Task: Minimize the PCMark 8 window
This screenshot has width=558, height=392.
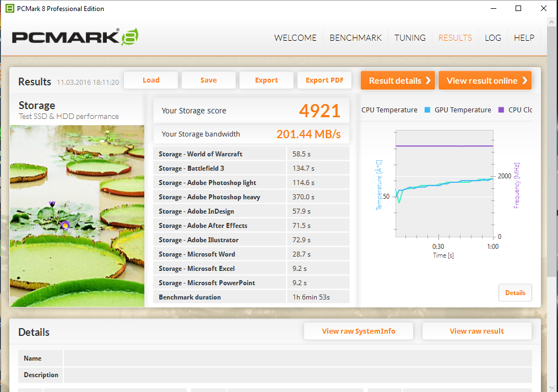Action: (x=493, y=8)
